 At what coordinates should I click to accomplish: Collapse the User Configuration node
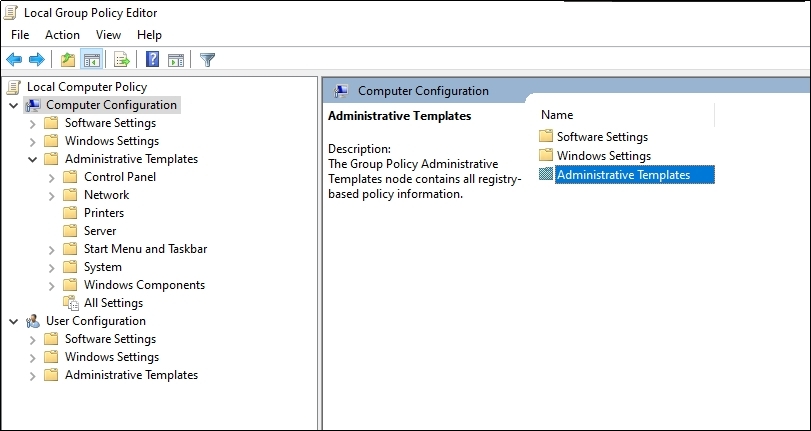(13, 321)
